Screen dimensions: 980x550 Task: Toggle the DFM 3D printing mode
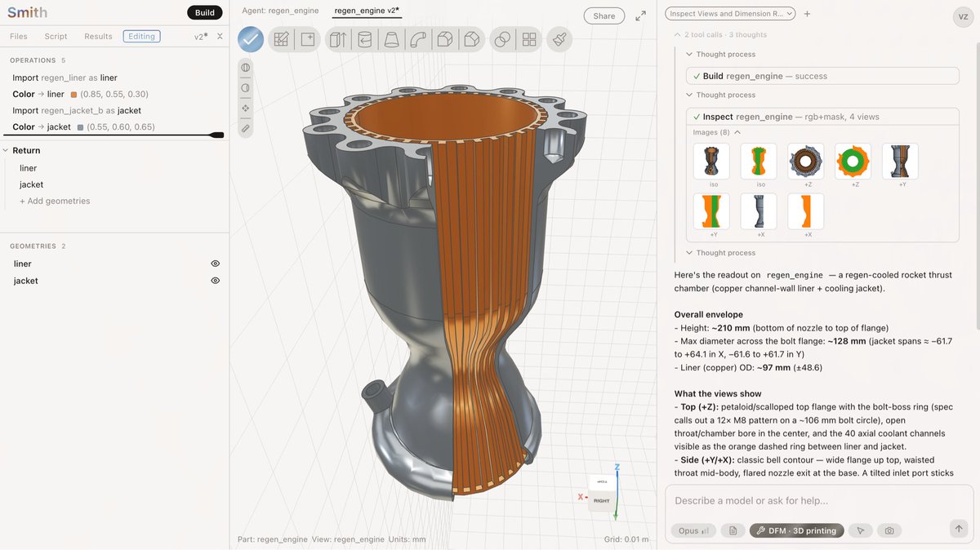click(796, 530)
